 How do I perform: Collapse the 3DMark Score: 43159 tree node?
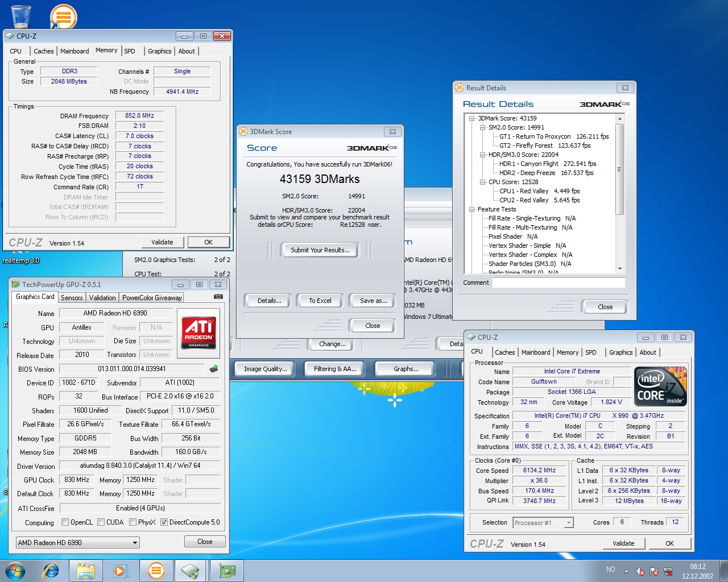pyautogui.click(x=471, y=118)
